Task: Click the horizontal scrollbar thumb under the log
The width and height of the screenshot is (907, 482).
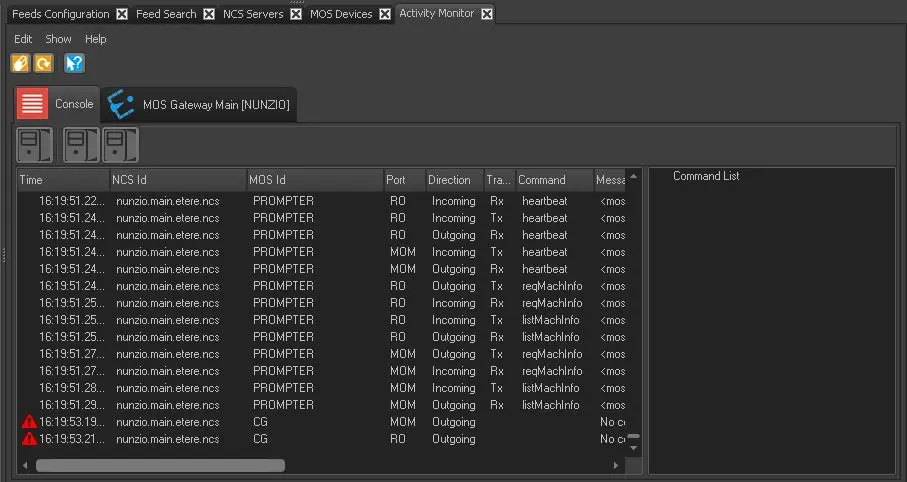Action: [x=160, y=465]
